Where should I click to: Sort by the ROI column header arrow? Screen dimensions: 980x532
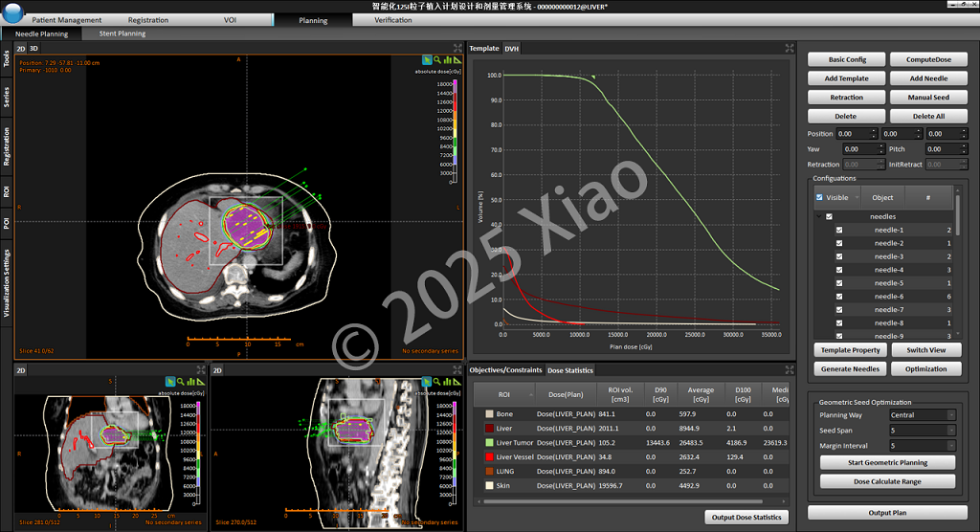531,394
